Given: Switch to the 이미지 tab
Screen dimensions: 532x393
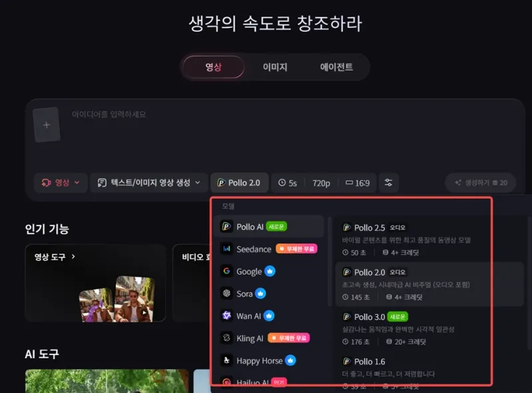Looking at the screenshot, I should tap(275, 67).
